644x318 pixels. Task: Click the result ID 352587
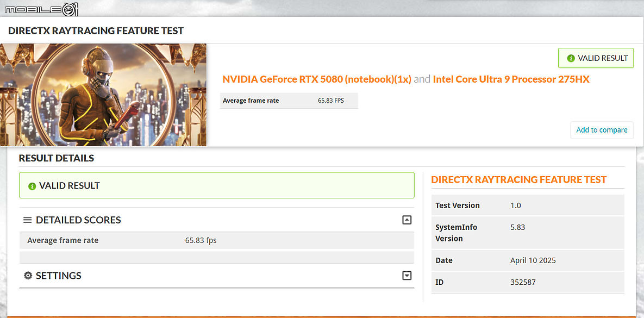coord(523,282)
